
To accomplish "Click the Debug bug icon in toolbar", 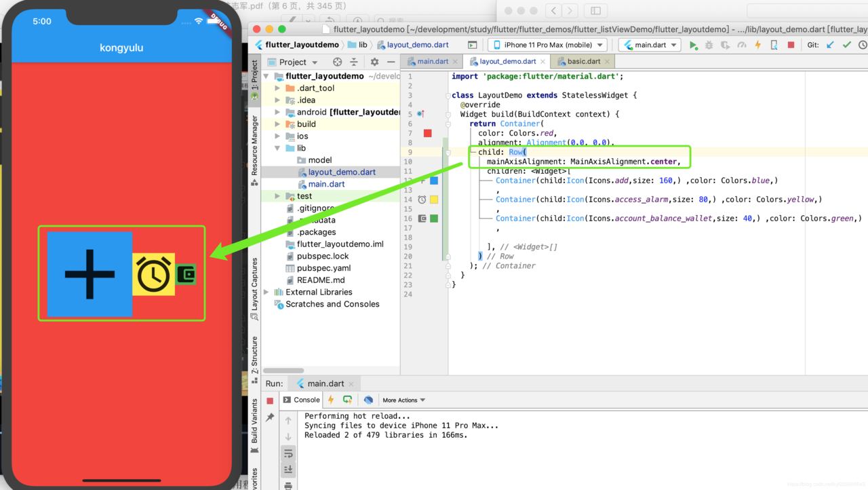I will point(709,45).
